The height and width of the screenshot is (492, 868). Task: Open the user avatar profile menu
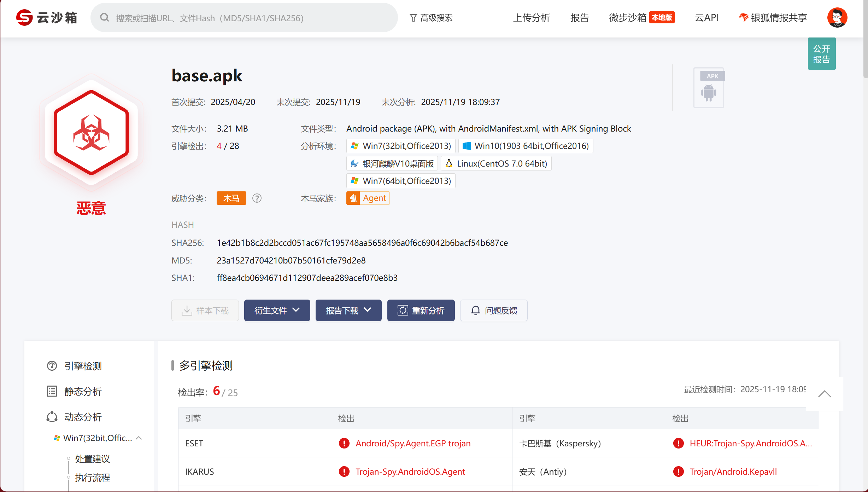(x=837, y=17)
